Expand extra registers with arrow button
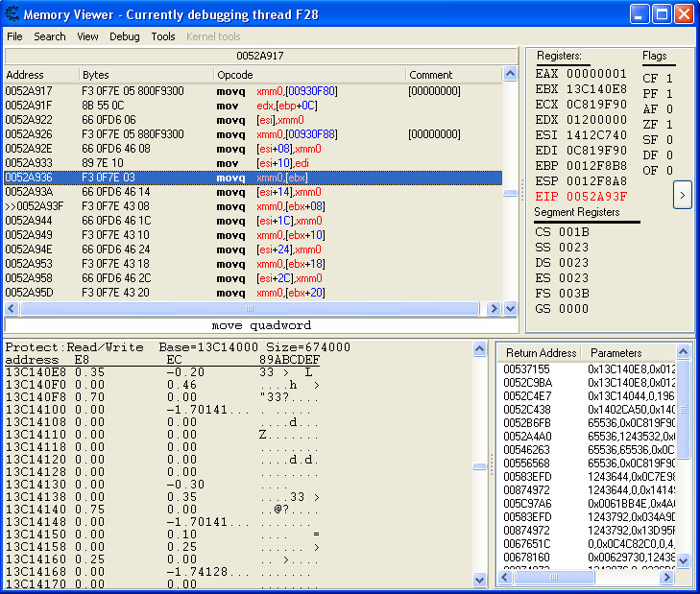This screenshot has height=594, width=700. pos(682,195)
